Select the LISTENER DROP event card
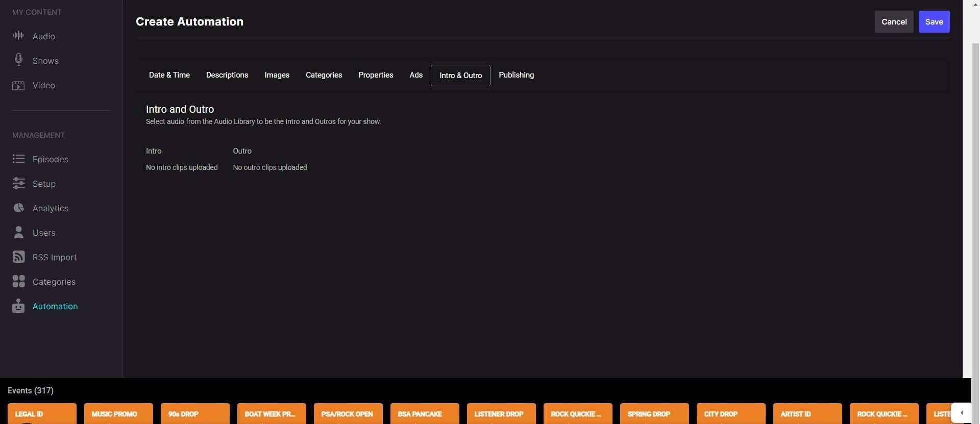 click(x=501, y=414)
